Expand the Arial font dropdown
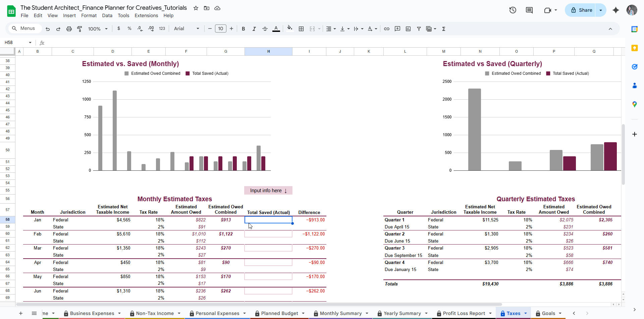The image size is (644, 319). (186, 29)
